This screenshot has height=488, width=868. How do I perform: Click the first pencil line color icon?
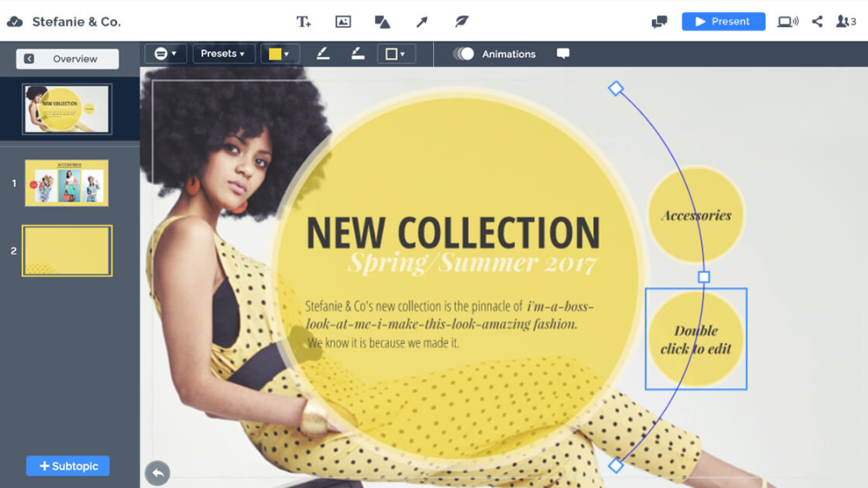[x=323, y=54]
